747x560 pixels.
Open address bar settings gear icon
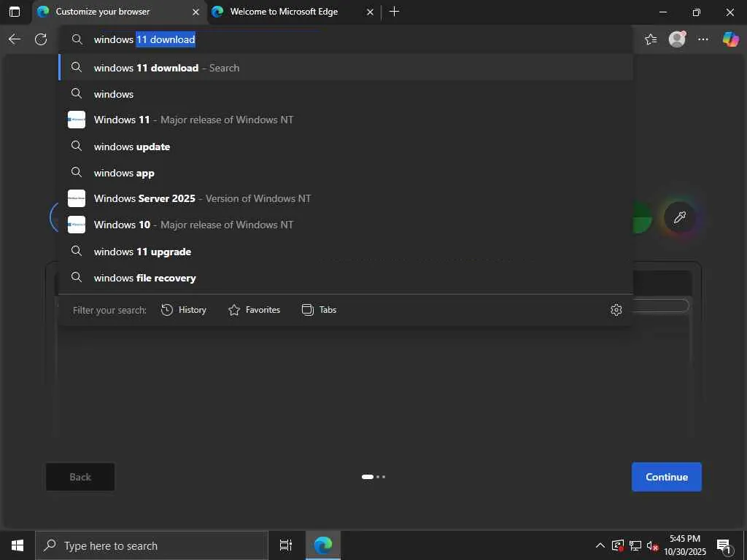[x=616, y=310]
